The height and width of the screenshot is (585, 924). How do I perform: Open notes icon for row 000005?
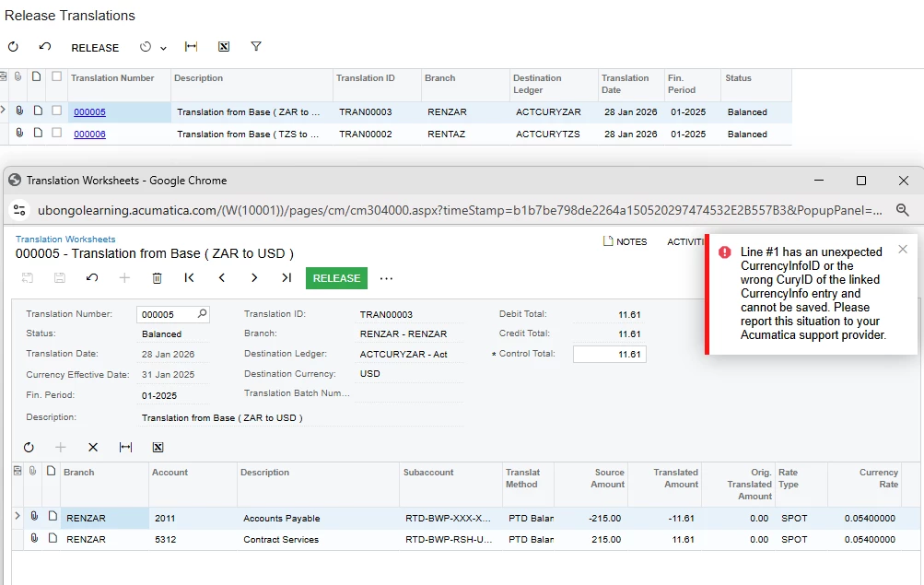pos(38,111)
